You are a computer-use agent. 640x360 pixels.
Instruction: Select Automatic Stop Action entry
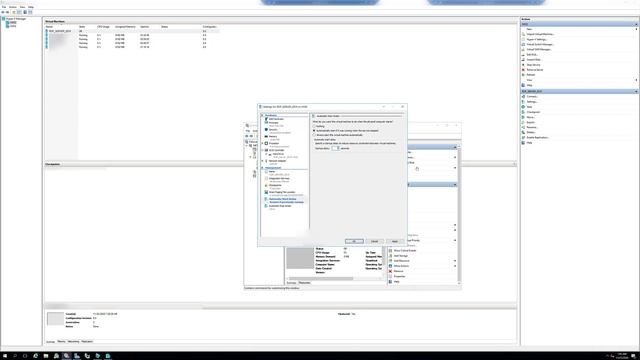(280, 206)
